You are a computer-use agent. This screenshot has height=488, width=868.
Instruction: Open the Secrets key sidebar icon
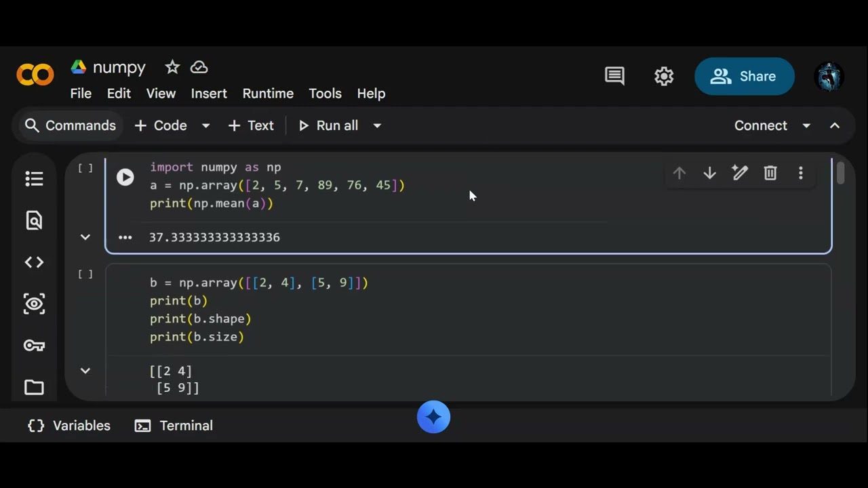tap(34, 346)
